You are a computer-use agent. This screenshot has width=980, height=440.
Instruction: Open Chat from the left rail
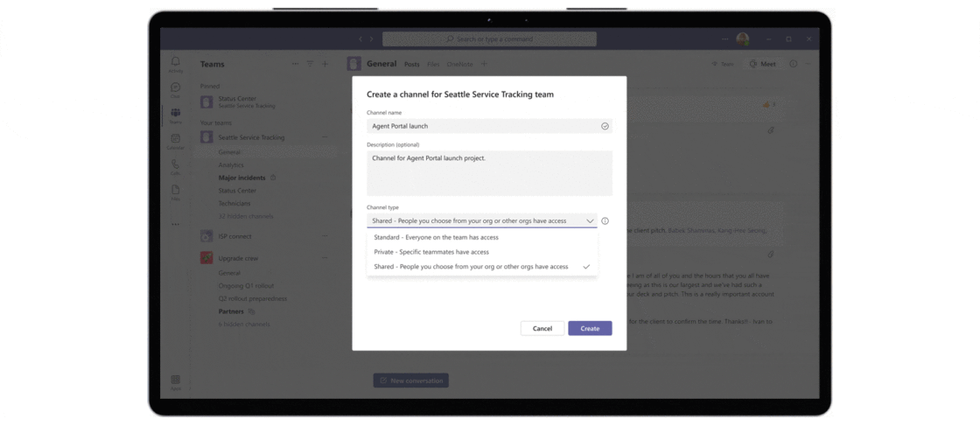(175, 89)
